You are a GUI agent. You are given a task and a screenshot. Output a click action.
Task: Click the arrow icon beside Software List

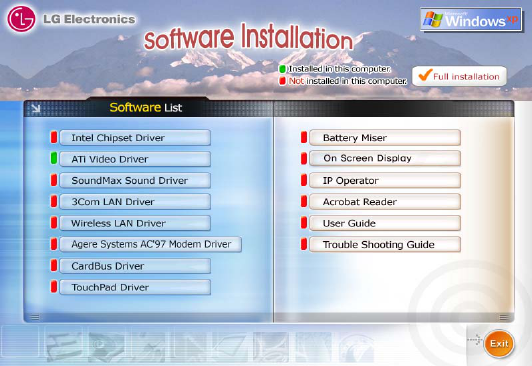click(36, 108)
